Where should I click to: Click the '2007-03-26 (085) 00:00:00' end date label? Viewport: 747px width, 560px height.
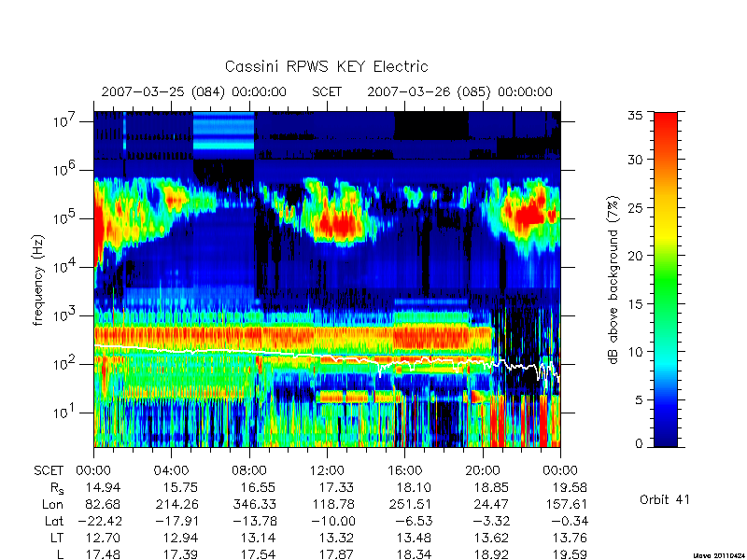[x=459, y=91]
